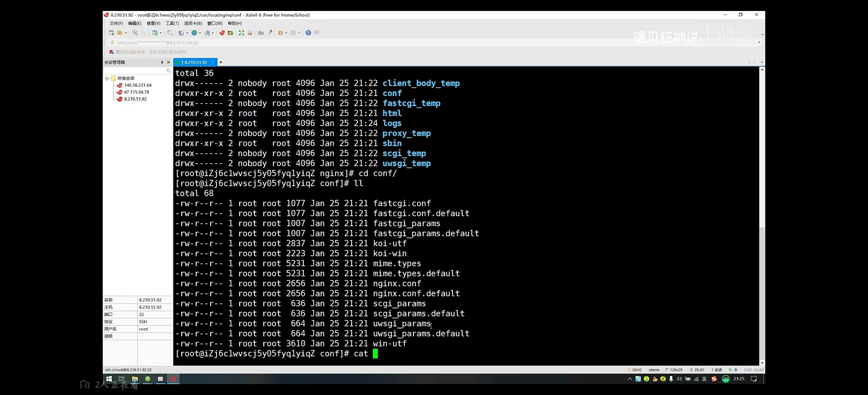Image resolution: width=868 pixels, height=395 pixels.
Task: Launch Xftp via the green folder icon
Action: [230, 33]
